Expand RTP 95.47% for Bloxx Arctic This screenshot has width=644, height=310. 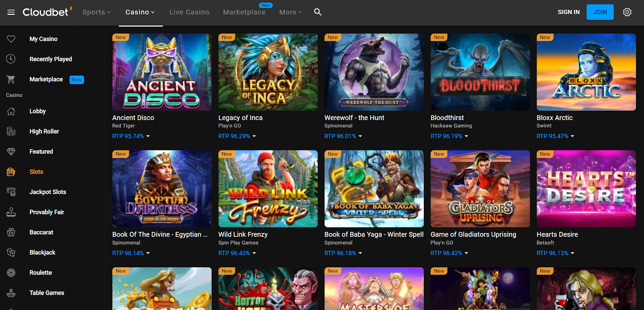(x=555, y=136)
